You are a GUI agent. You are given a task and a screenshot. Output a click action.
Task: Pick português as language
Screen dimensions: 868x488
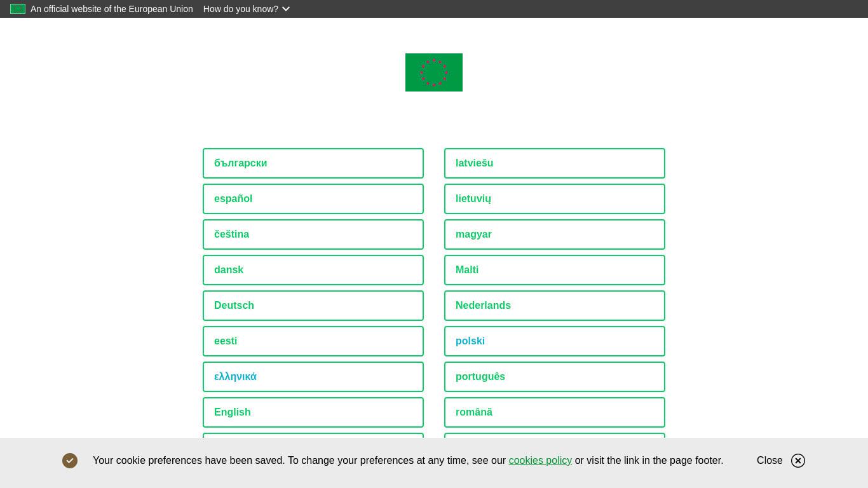coord(555,377)
